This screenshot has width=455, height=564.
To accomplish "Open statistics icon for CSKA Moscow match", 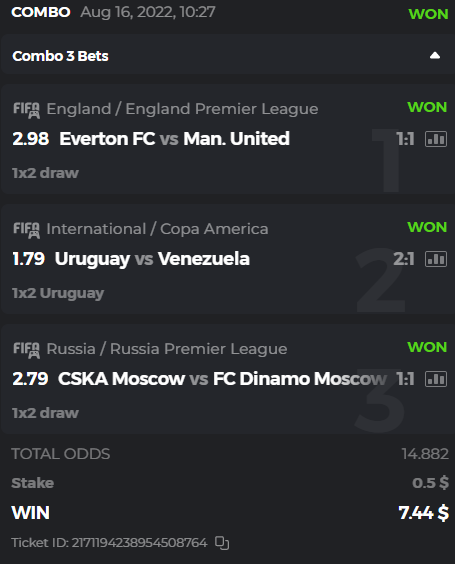I will click(x=436, y=379).
